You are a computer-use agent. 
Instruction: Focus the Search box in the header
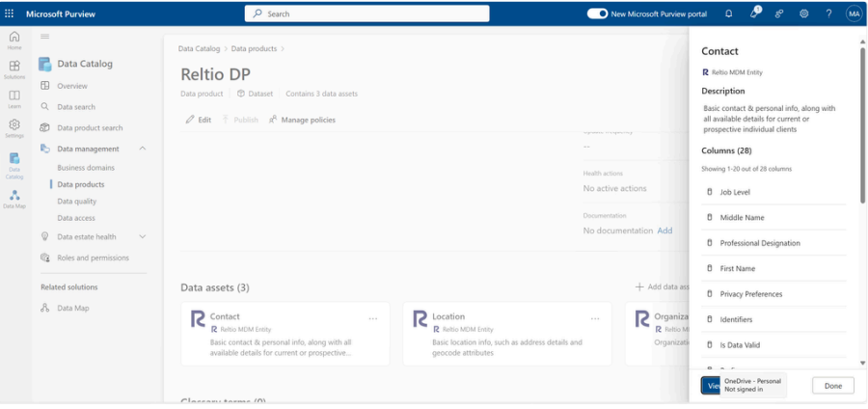pyautogui.click(x=367, y=14)
